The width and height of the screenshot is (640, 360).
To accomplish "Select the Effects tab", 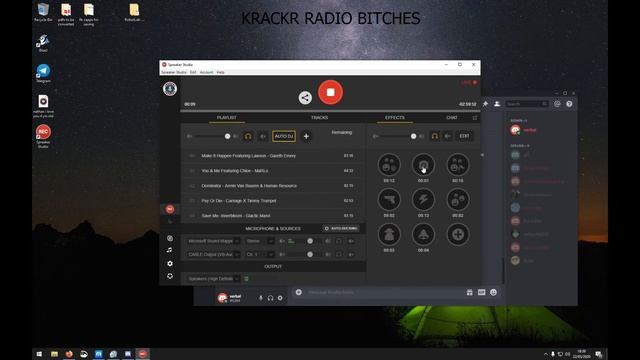I will pos(395,118).
